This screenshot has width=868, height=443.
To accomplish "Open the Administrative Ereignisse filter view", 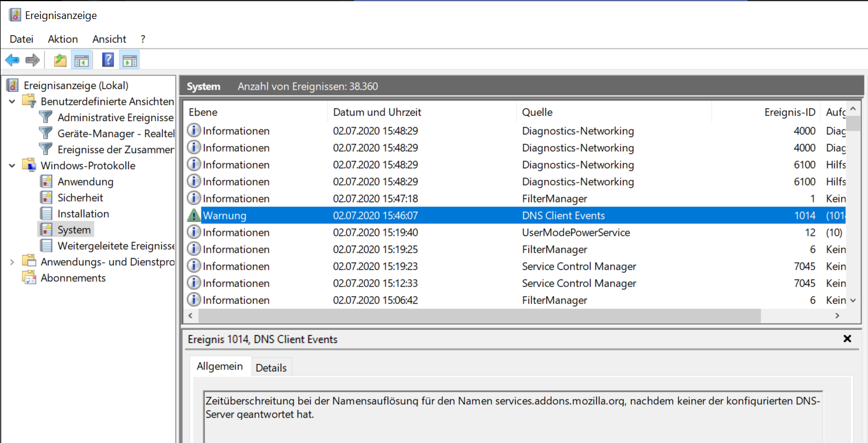I will point(115,118).
